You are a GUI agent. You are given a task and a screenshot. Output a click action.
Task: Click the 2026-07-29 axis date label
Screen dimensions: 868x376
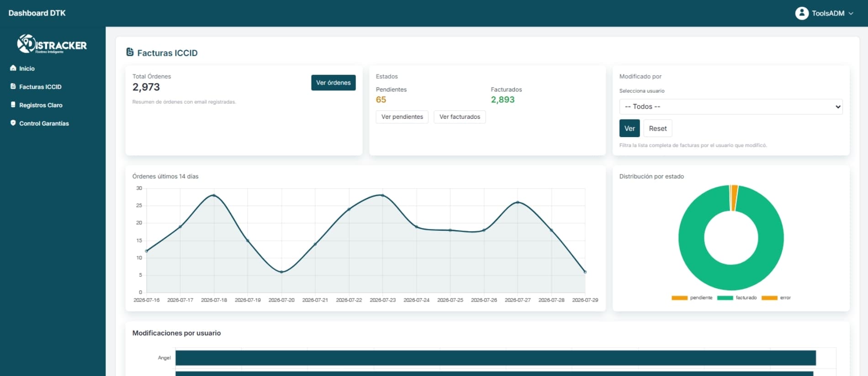pyautogui.click(x=585, y=300)
